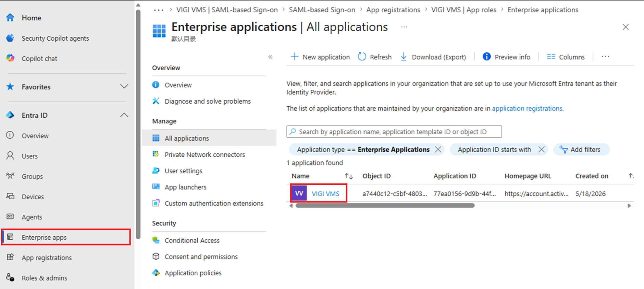Click the Object ID a7440c12-c5bf-4803 cell
Image resolution: width=644 pixels, height=289 pixels.
pyautogui.click(x=395, y=194)
